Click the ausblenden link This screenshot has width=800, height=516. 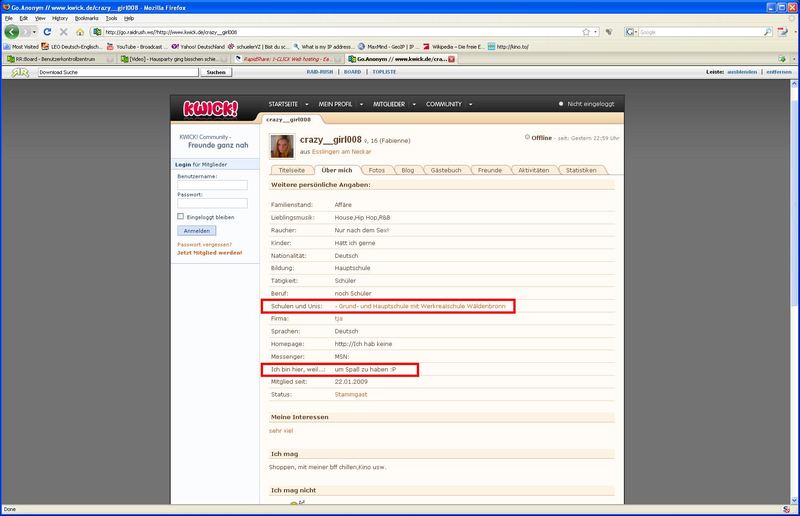742,72
